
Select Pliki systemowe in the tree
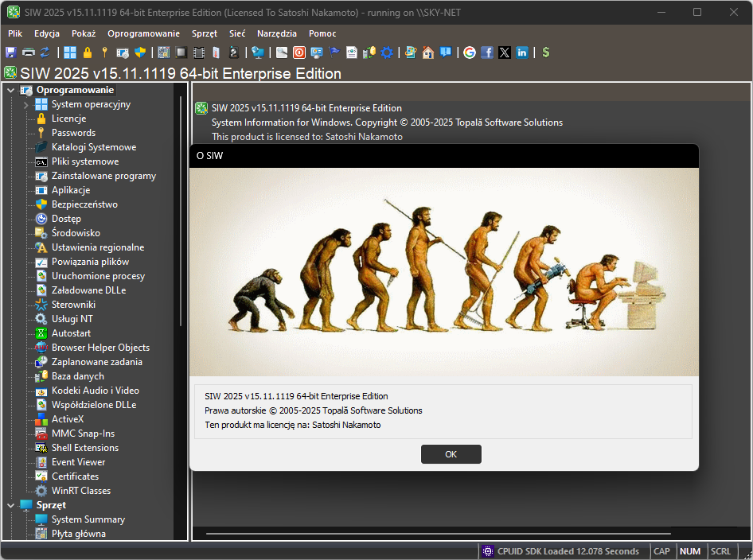pos(85,161)
